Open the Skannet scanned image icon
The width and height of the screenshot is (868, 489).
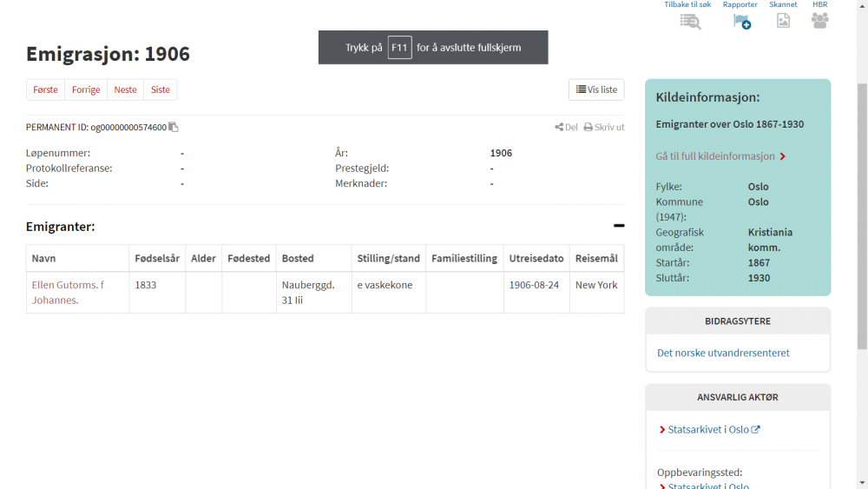pos(783,22)
